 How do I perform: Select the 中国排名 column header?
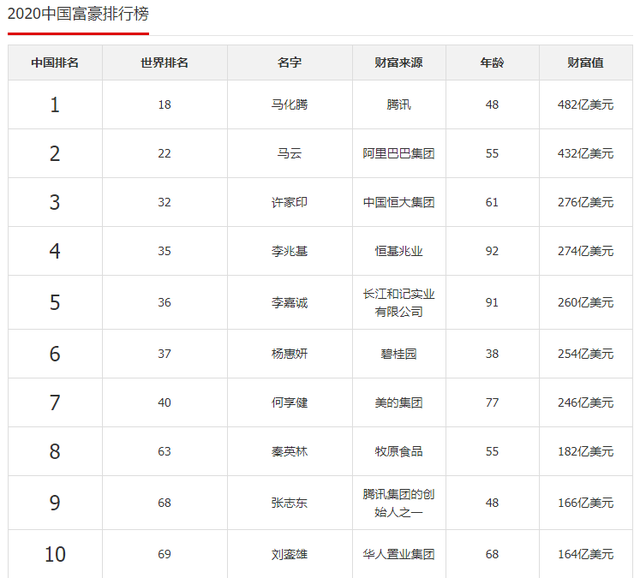click(x=55, y=62)
